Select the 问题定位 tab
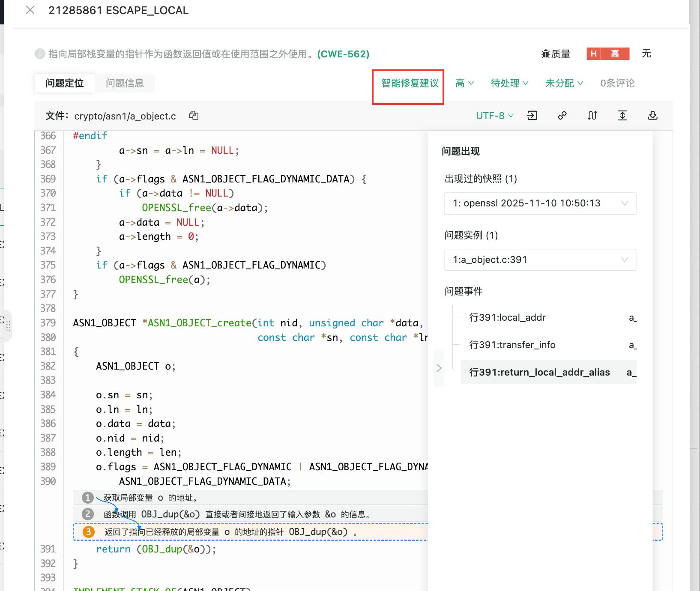 click(x=65, y=83)
